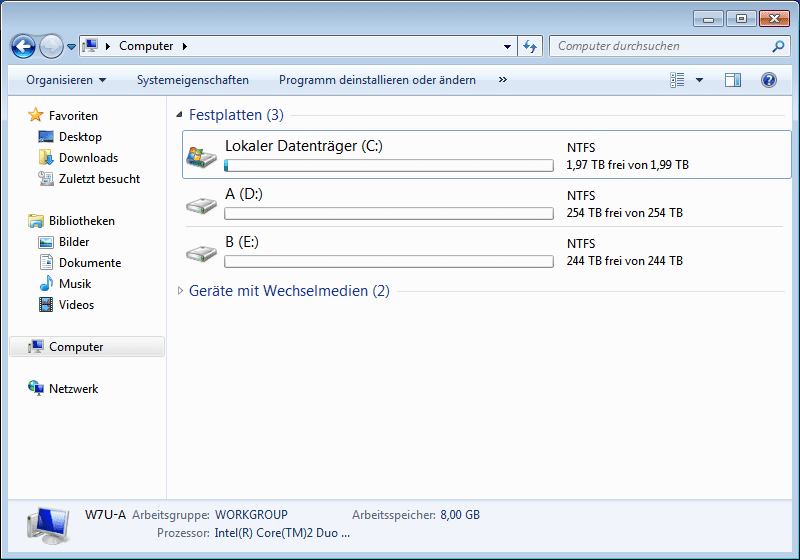This screenshot has height=560, width=800.
Task: Open view options dropdown arrow
Action: tap(699, 80)
